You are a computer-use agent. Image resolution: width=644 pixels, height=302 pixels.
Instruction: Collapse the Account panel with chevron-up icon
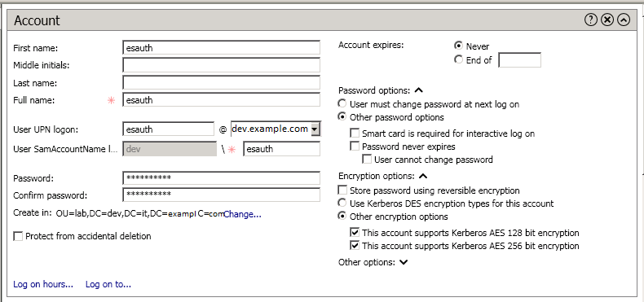(x=624, y=20)
